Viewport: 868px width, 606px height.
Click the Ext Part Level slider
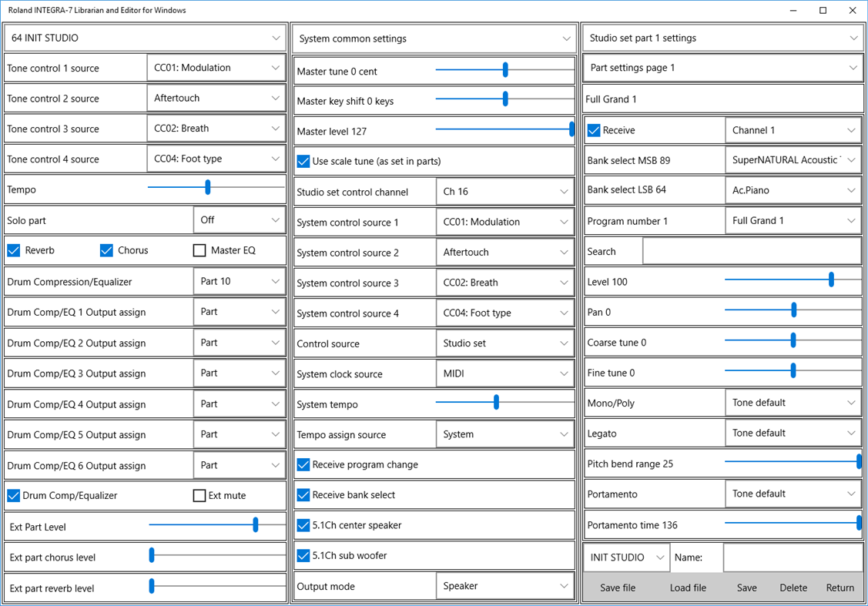[217, 524]
